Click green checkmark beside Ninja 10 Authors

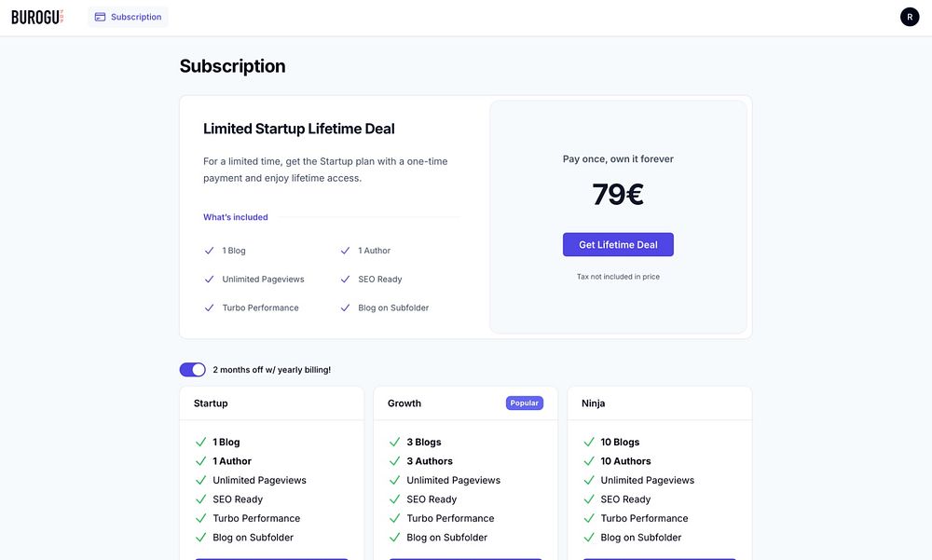[x=588, y=461]
